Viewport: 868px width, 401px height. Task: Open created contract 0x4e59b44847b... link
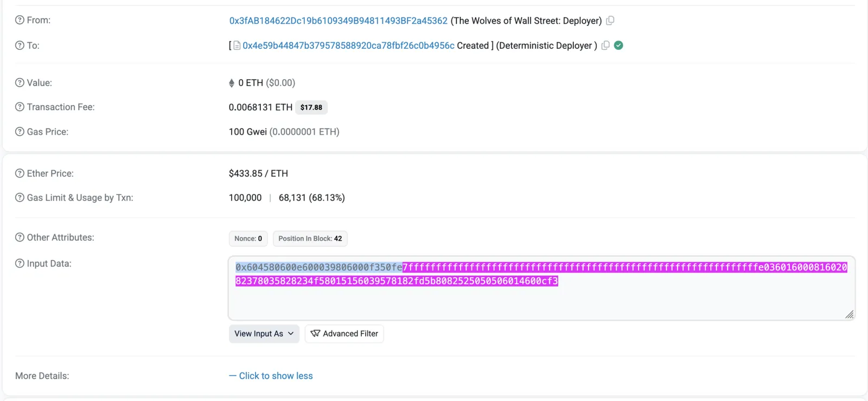pyautogui.click(x=348, y=46)
